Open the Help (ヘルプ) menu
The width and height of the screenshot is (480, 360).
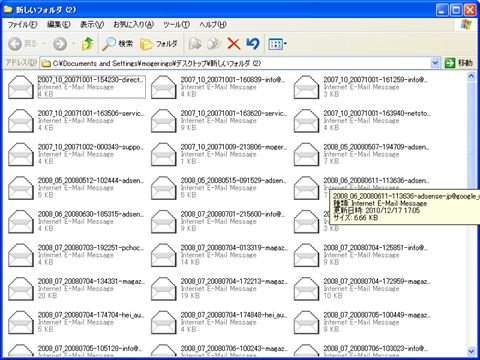[213, 24]
